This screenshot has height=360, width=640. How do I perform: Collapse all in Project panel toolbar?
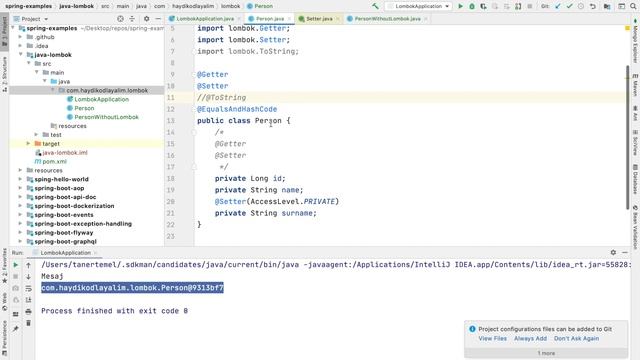coord(132,19)
